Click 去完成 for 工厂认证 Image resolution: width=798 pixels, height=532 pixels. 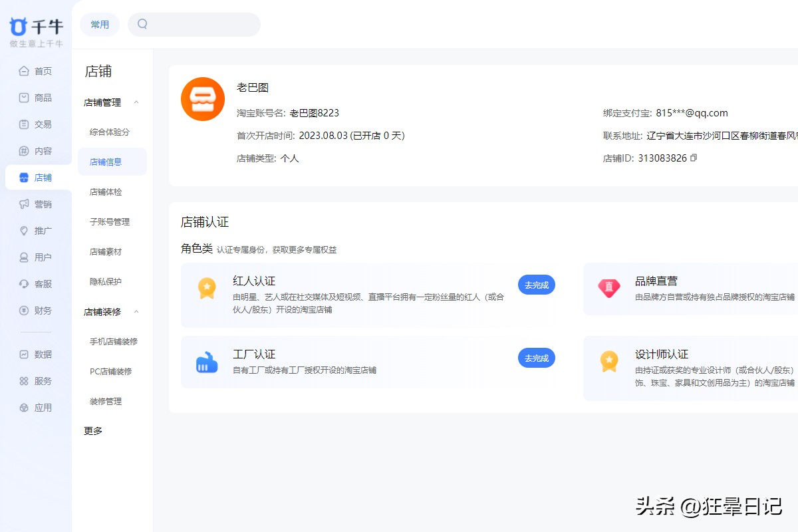pos(536,358)
